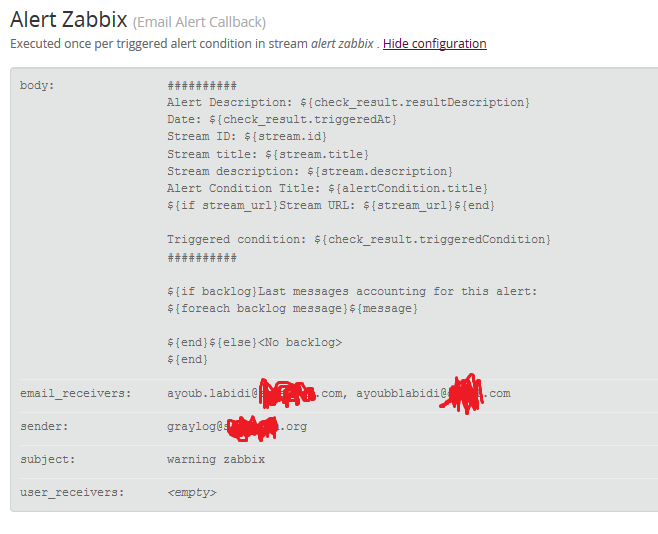Click the subject field label
Viewport: 658px width, 534px height.
tap(47, 460)
